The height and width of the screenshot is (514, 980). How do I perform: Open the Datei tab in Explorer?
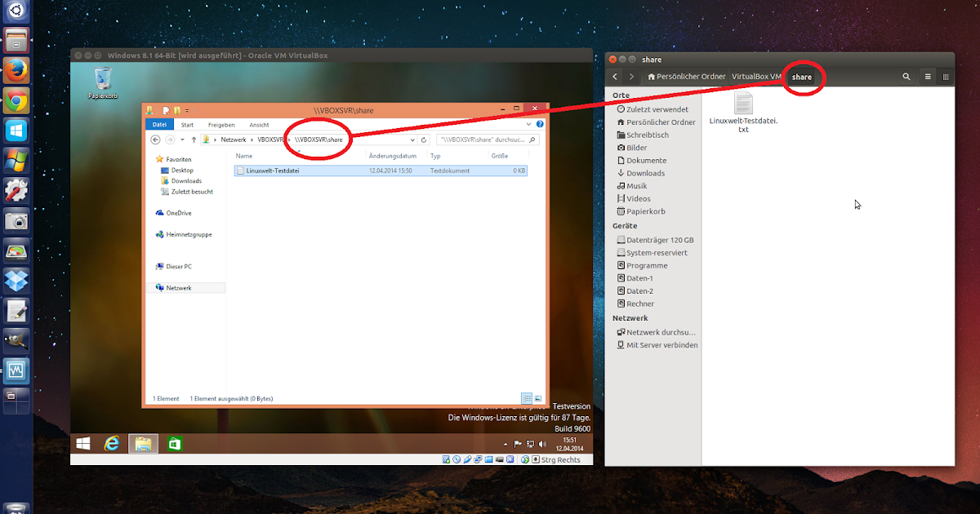coord(159,125)
